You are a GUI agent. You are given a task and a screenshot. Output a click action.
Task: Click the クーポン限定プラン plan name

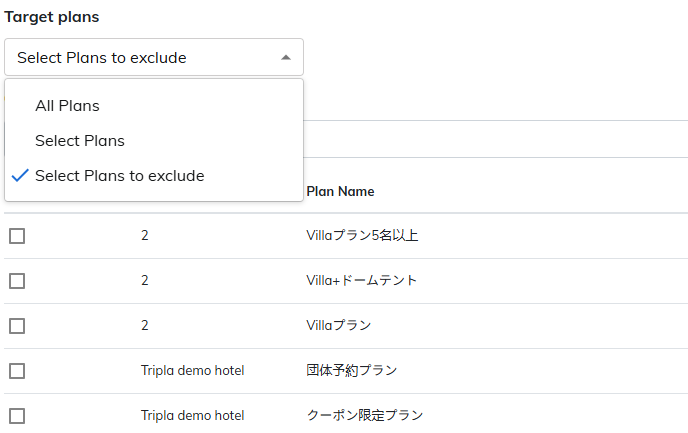pos(364,416)
